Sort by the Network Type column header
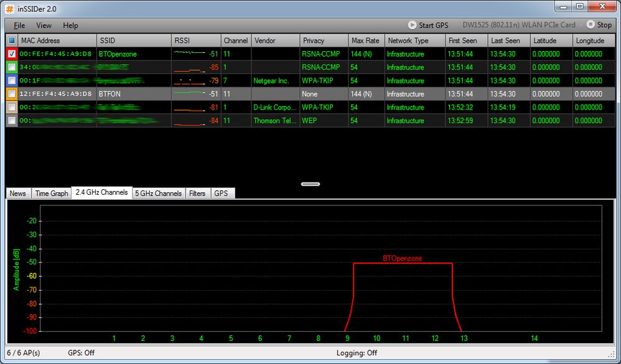 coord(415,40)
